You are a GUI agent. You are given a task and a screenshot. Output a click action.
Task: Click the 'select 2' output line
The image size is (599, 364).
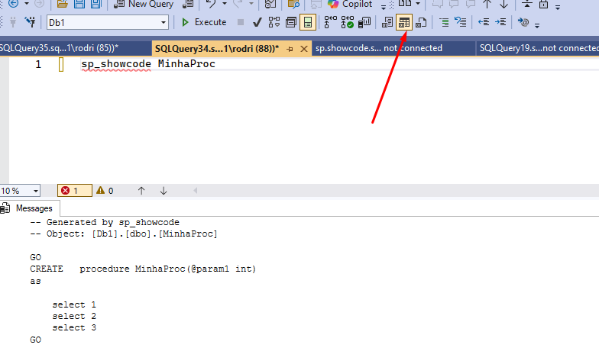click(74, 316)
